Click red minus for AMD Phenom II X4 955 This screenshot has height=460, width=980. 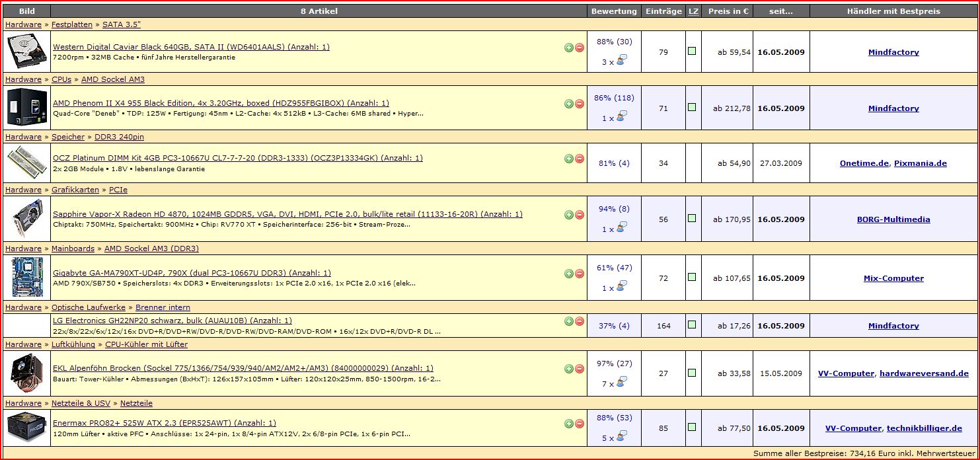pyautogui.click(x=580, y=104)
